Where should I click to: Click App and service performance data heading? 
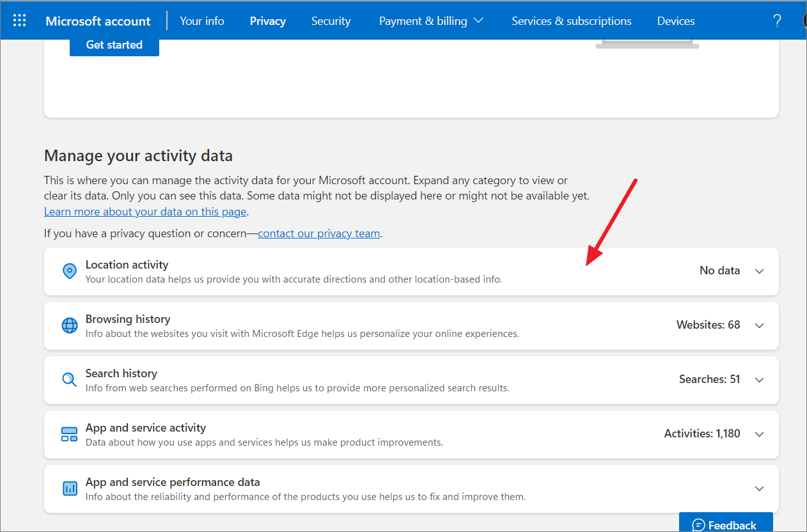pos(173,482)
